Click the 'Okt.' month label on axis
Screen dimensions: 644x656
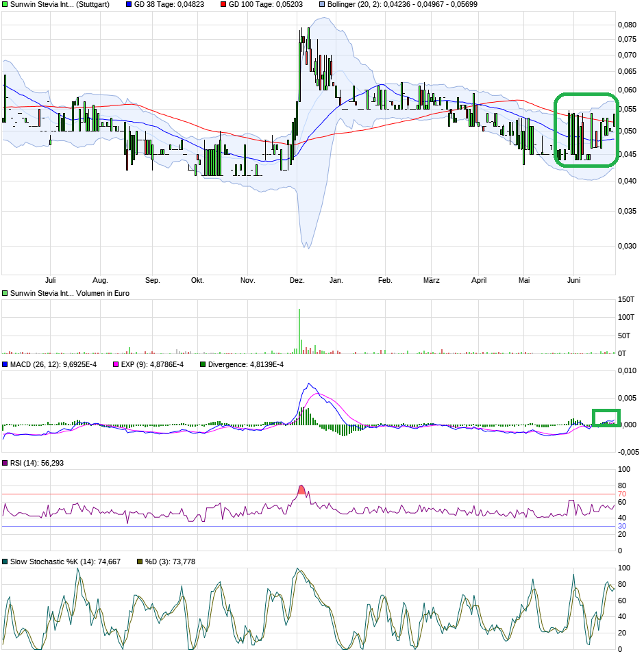(x=197, y=280)
